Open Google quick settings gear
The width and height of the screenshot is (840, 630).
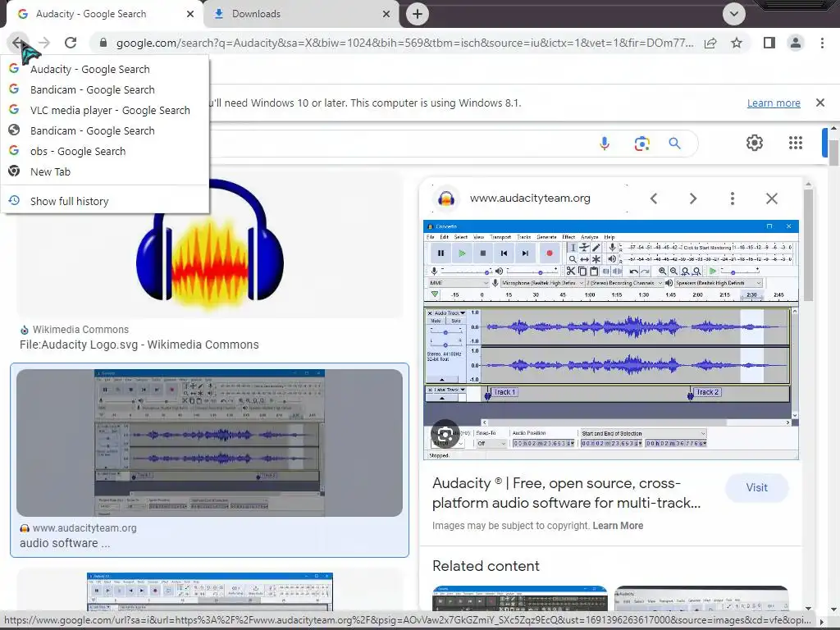click(755, 143)
